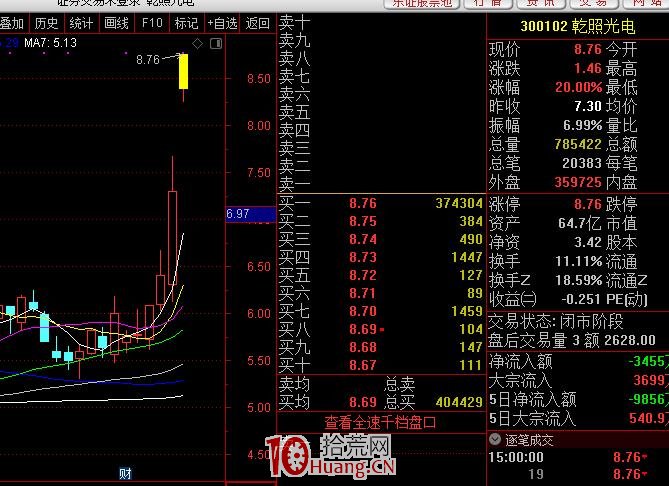
Task: Click 买七 volume 1459
Action: pos(467,311)
